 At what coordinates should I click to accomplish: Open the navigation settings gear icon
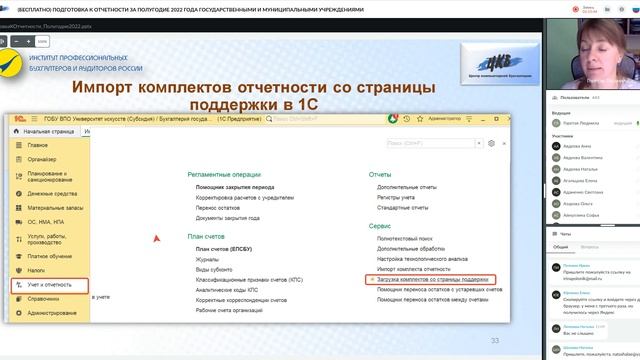[491, 143]
